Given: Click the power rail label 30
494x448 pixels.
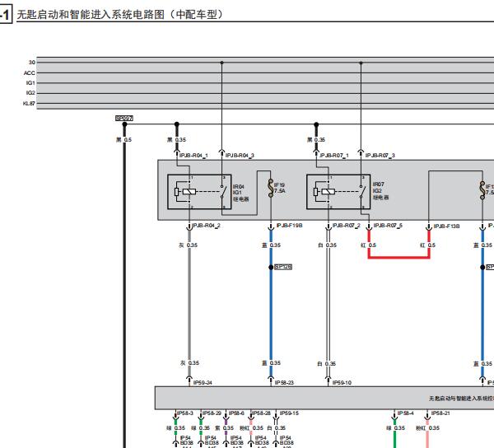Looking at the screenshot, I should [32, 63].
